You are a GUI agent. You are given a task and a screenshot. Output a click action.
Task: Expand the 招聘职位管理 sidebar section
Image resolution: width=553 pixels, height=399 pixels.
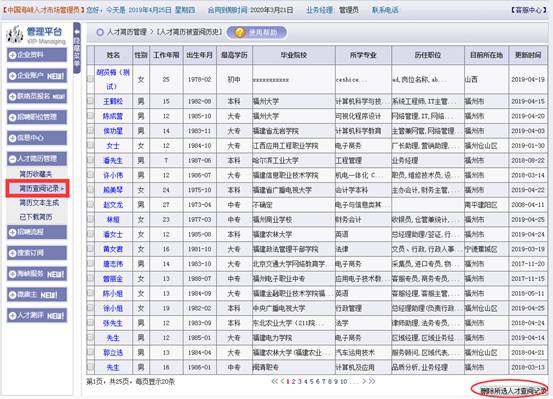[37, 117]
